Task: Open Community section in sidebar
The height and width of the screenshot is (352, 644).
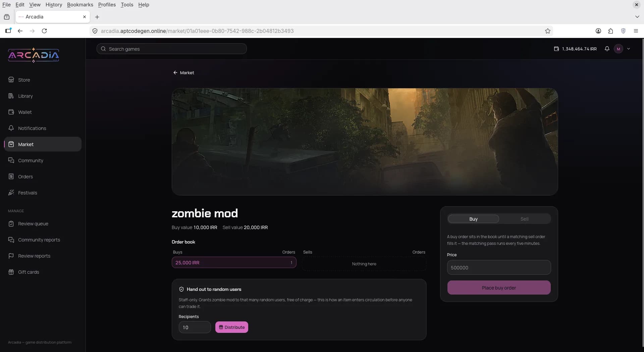Action: 43,161
